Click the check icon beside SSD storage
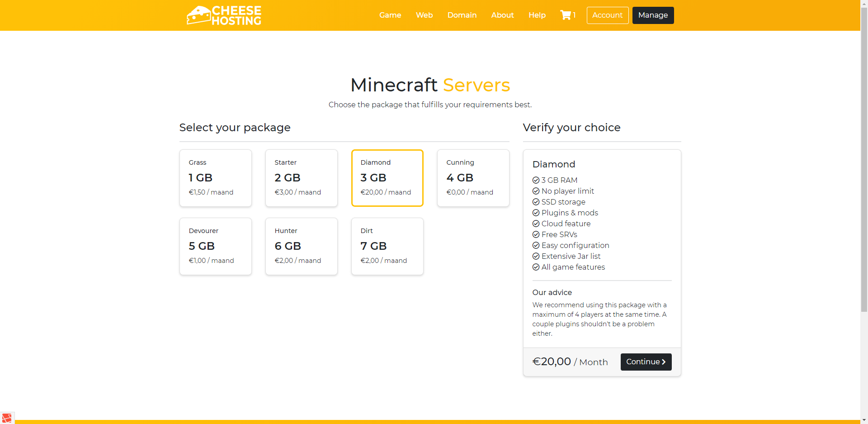Screen dimensions: 868x424 point(536,202)
